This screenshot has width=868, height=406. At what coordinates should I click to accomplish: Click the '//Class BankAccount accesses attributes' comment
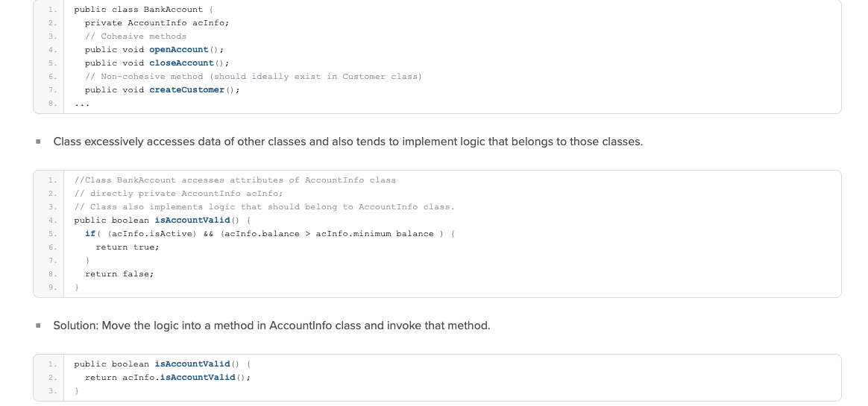click(235, 180)
